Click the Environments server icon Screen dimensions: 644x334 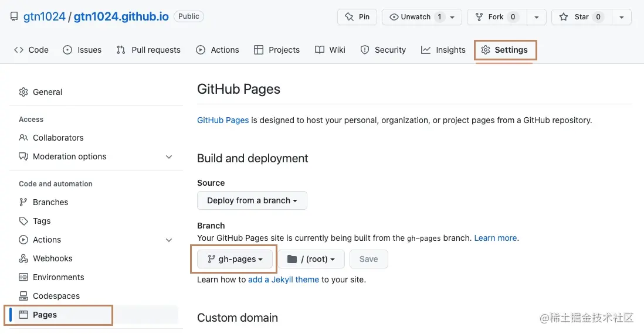(23, 277)
